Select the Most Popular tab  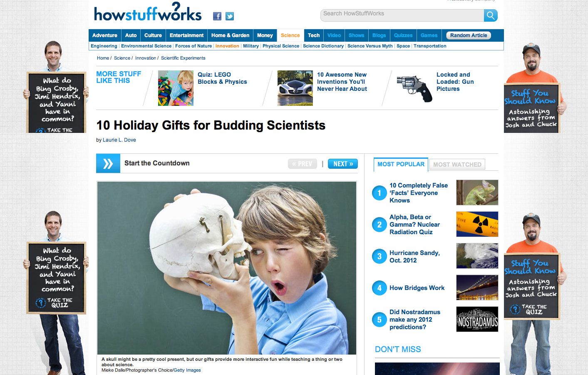pyautogui.click(x=401, y=164)
